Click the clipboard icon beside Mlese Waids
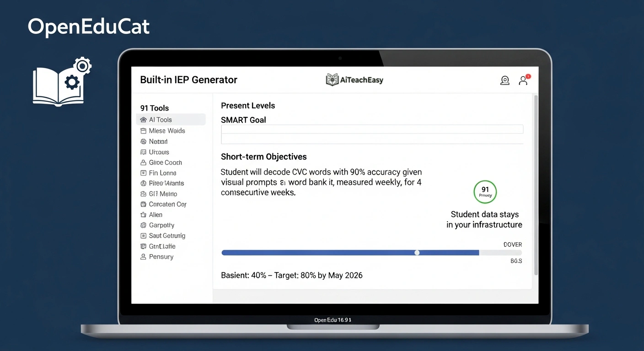Viewport: 644px width, 351px height. click(x=143, y=131)
